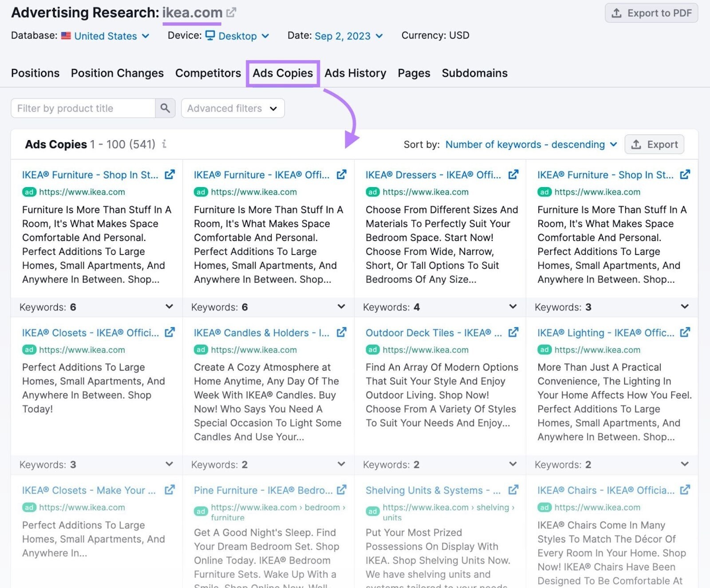Focus the Filter by product title field
The image size is (710, 588).
[83, 108]
